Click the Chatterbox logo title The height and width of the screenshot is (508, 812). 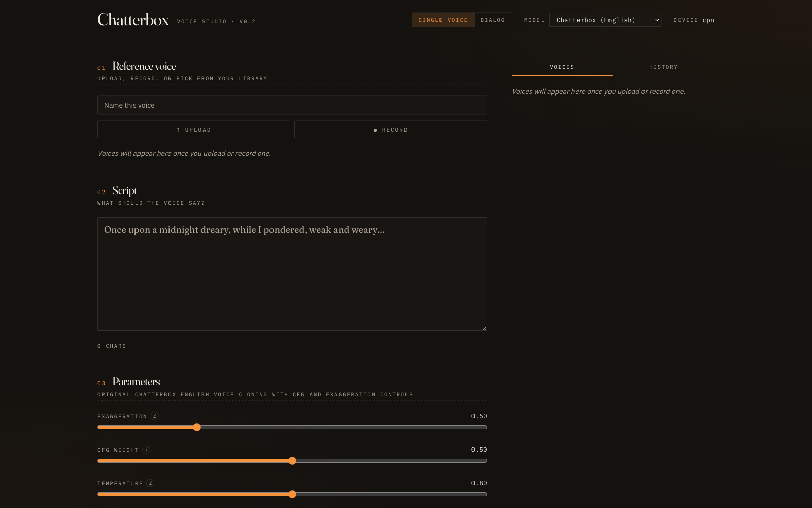(133, 19)
